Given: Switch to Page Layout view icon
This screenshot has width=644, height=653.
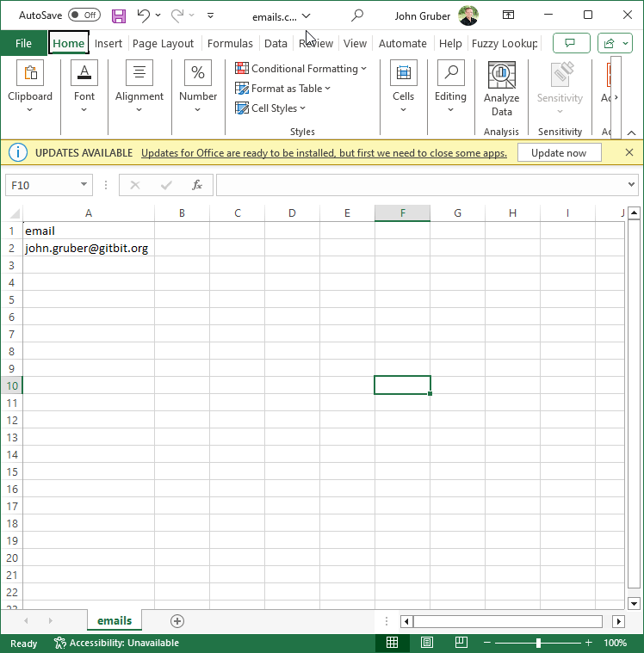Looking at the screenshot, I should point(427,643).
